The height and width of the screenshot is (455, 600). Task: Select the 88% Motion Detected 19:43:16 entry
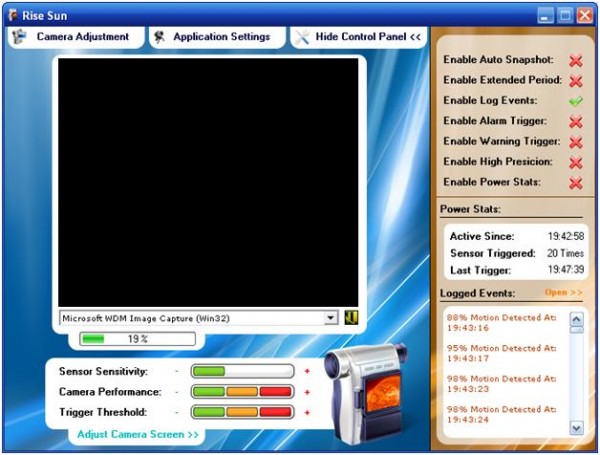pyautogui.click(x=501, y=323)
